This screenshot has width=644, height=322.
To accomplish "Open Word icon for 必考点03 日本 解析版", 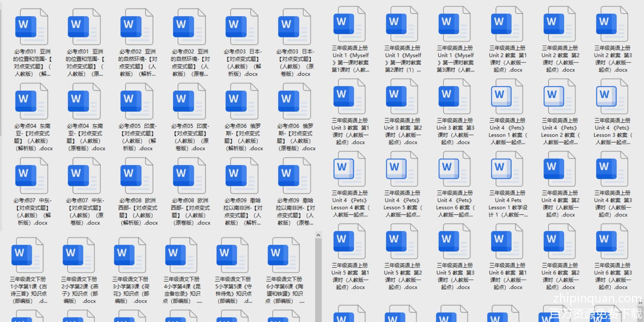I will pos(242,27).
